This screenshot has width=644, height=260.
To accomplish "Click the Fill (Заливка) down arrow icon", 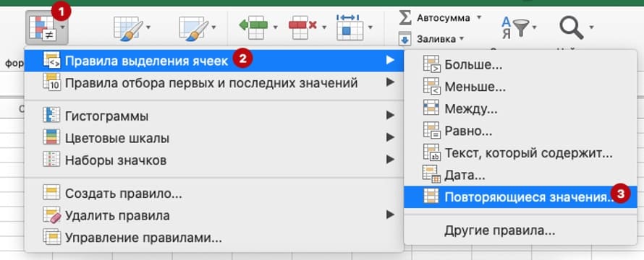I will tap(405, 39).
